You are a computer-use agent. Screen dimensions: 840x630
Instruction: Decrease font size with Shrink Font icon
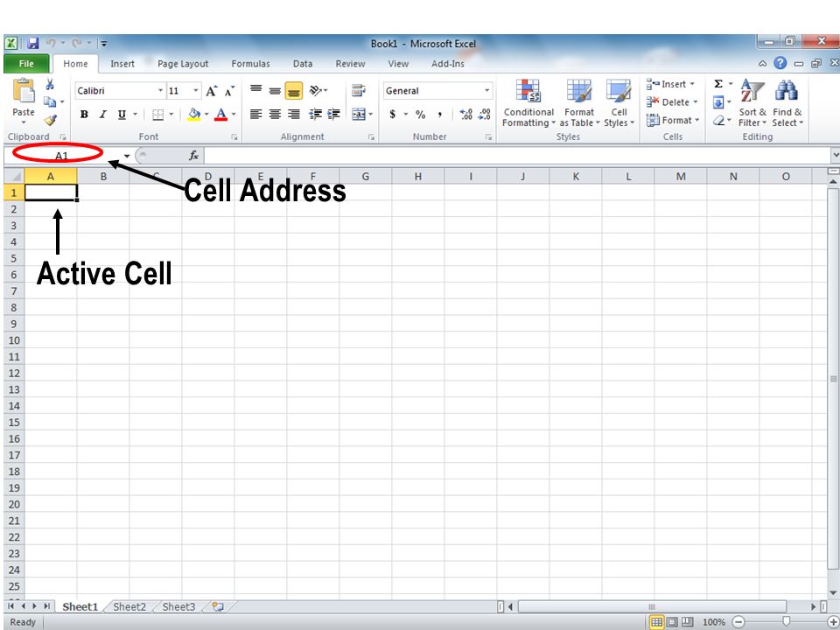[229, 91]
